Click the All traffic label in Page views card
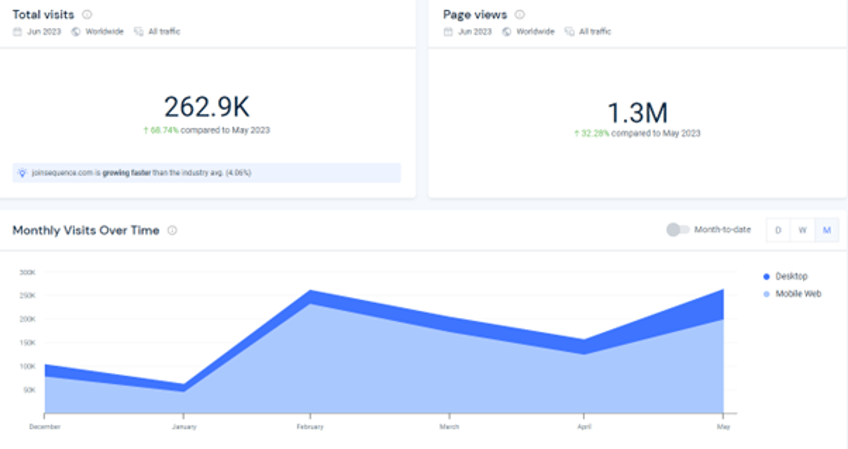Viewport: 848px width, 449px height. pos(595,32)
